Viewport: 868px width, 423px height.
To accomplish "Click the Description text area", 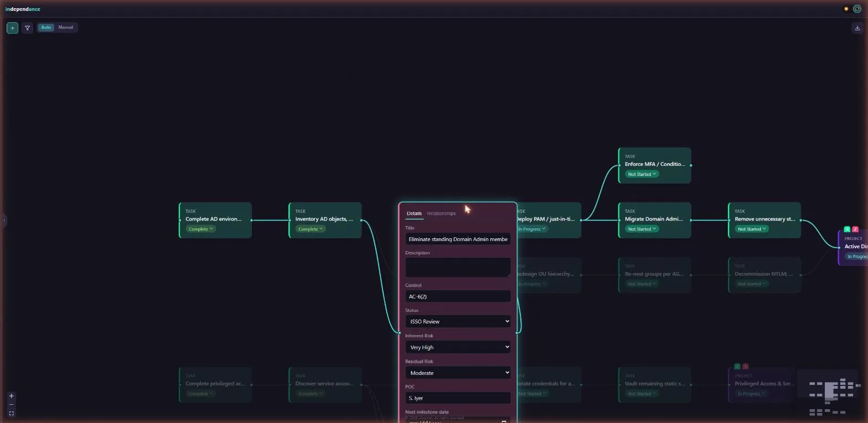I will [458, 267].
